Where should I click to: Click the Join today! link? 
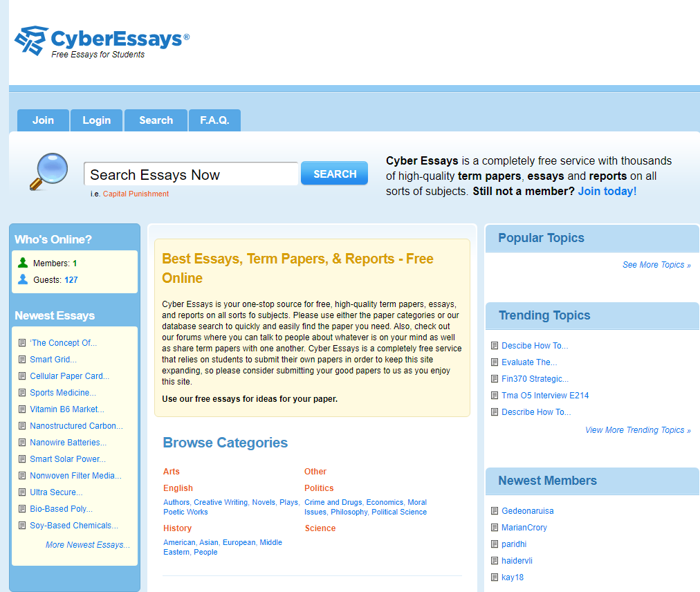(607, 191)
